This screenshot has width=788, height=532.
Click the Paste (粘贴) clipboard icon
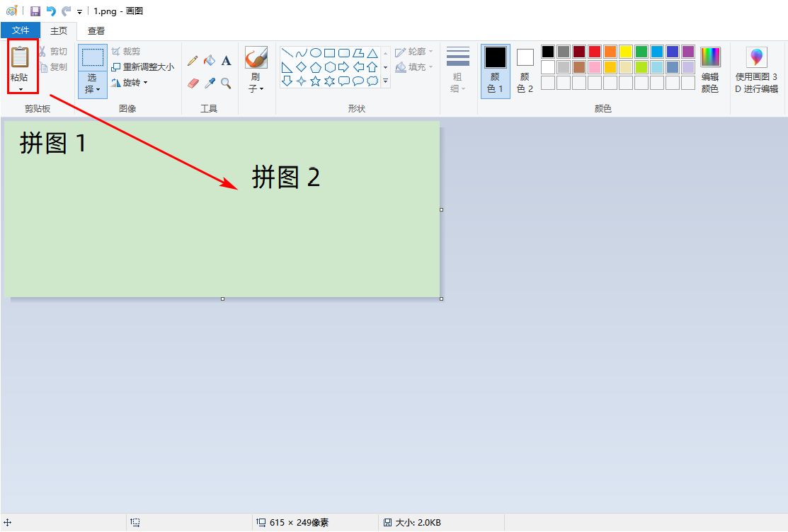(x=20, y=57)
